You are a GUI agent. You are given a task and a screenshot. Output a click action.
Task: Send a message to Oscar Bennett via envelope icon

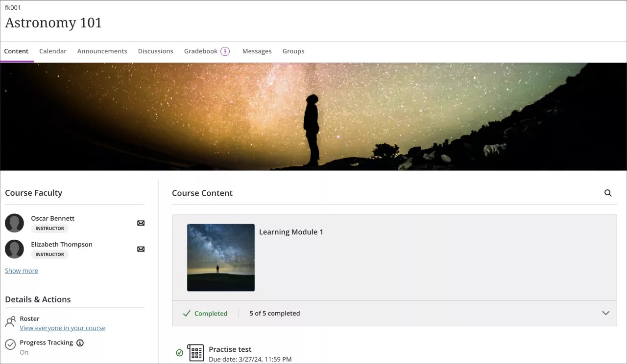tap(141, 223)
